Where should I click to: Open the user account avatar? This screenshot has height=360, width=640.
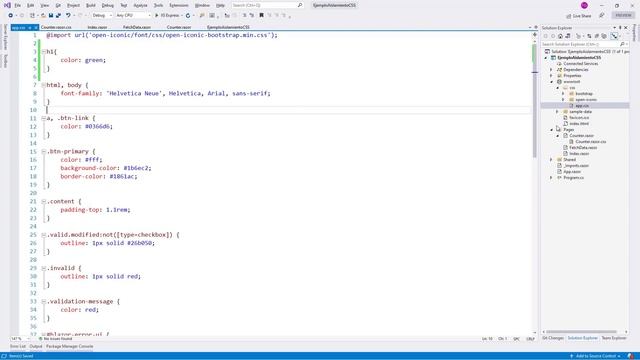click(x=584, y=5)
